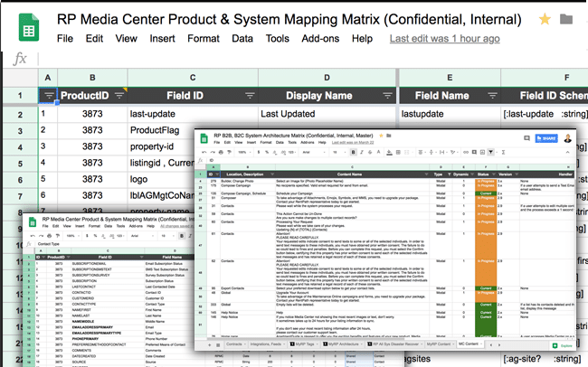Click user avatar in Architecture Matrix window

568,138
